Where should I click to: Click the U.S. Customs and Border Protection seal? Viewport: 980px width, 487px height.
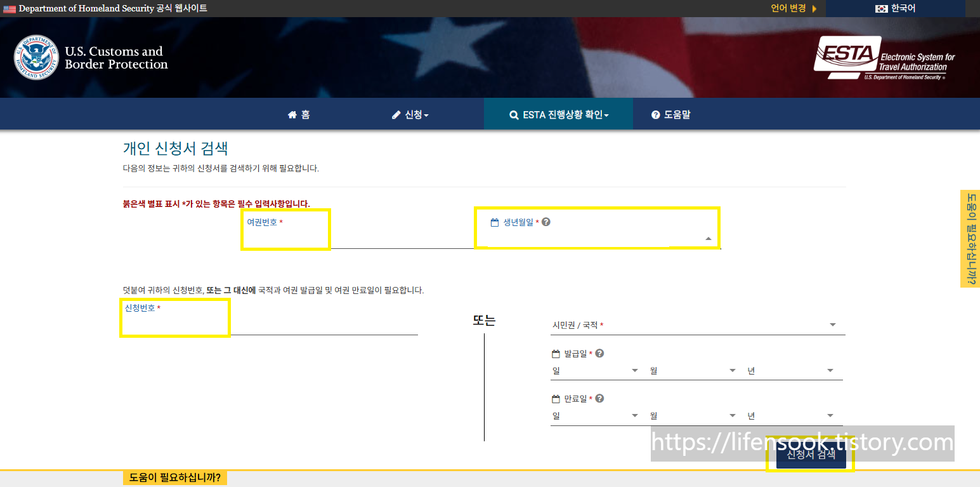[36, 56]
